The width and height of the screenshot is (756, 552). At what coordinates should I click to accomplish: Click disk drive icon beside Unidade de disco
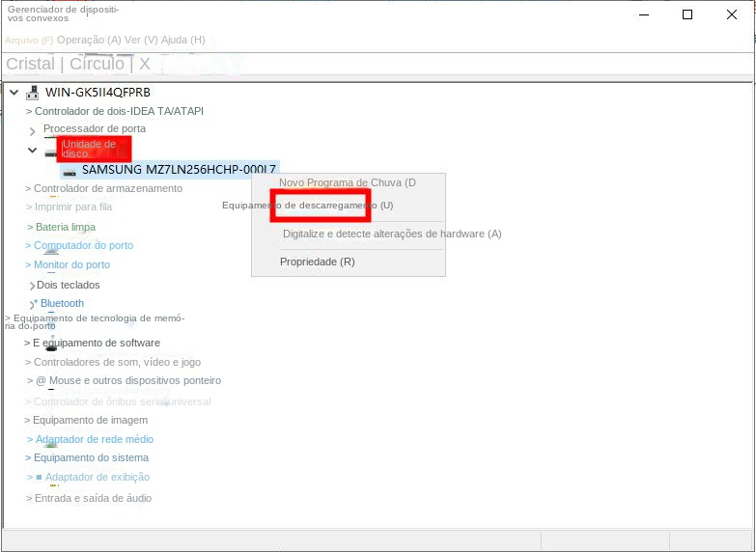pos(50,153)
